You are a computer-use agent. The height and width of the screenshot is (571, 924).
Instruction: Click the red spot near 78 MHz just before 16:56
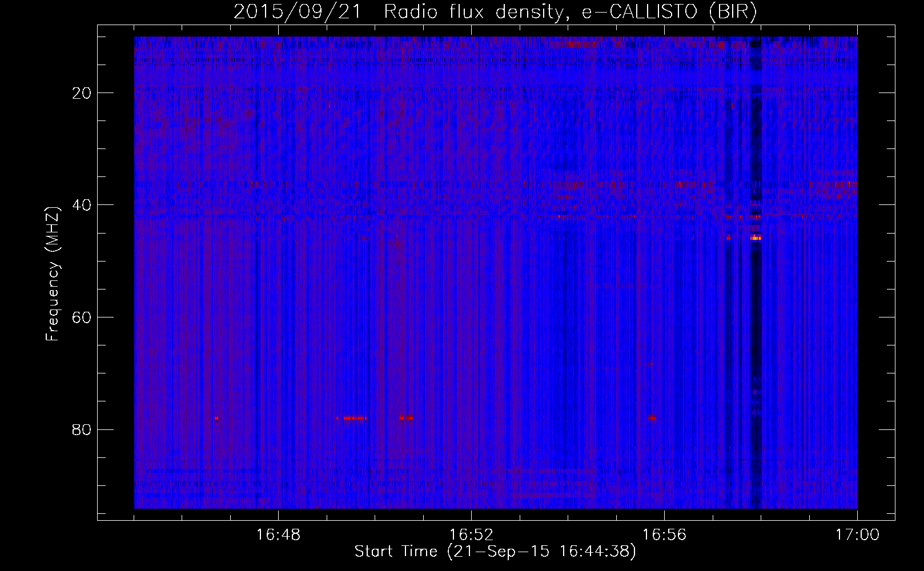click(652, 418)
